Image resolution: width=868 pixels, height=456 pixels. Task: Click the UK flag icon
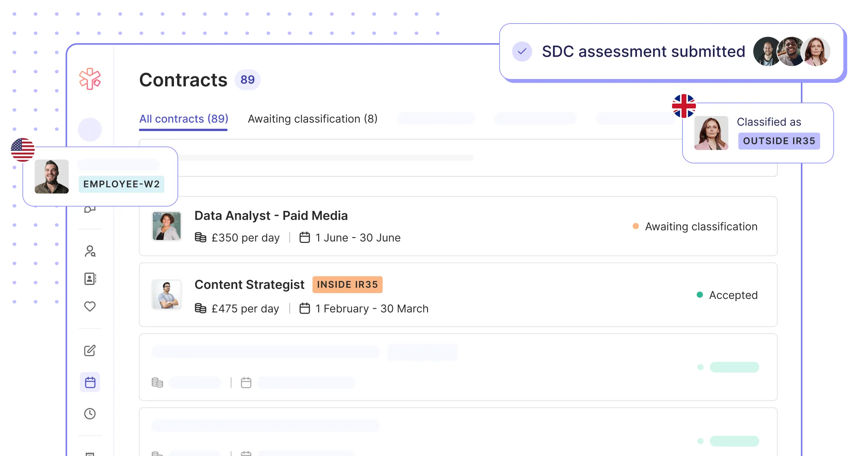pos(684,106)
